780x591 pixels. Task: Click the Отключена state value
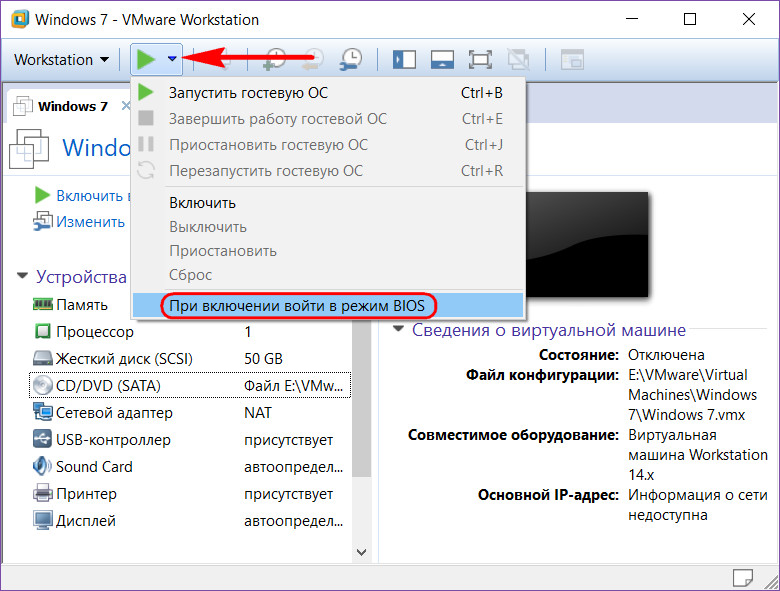666,355
